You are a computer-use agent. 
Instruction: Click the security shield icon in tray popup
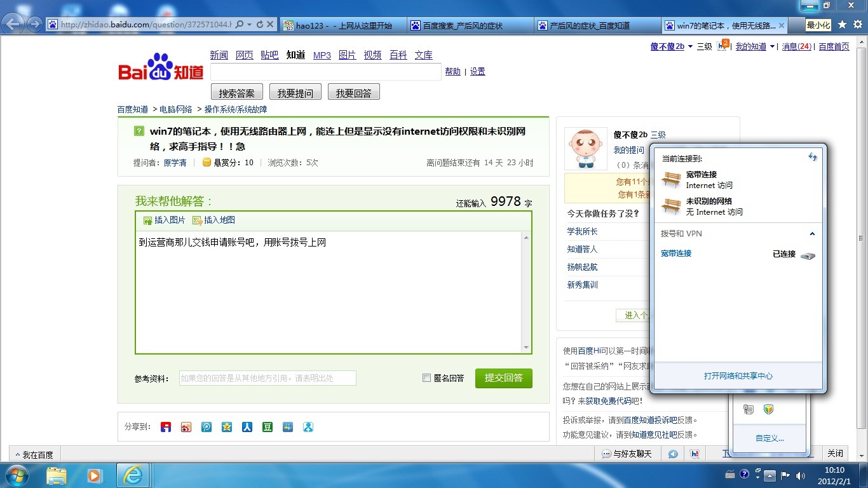pyautogui.click(x=768, y=410)
